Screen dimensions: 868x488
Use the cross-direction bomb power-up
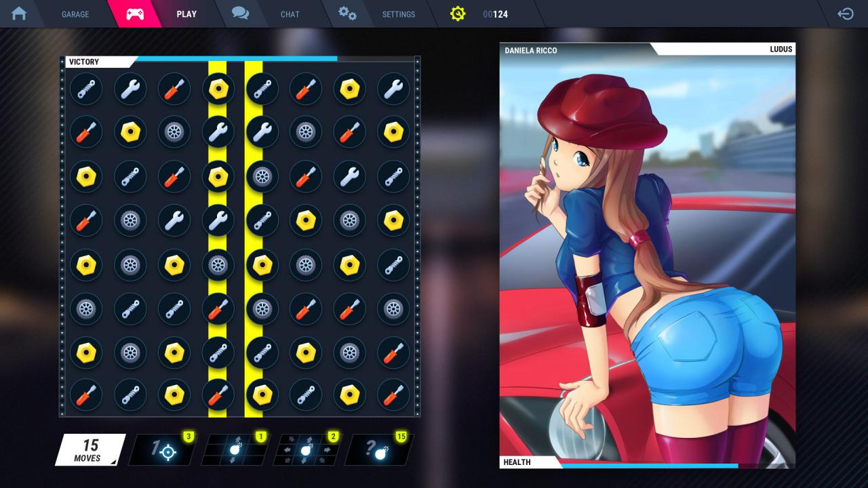[x=305, y=448]
